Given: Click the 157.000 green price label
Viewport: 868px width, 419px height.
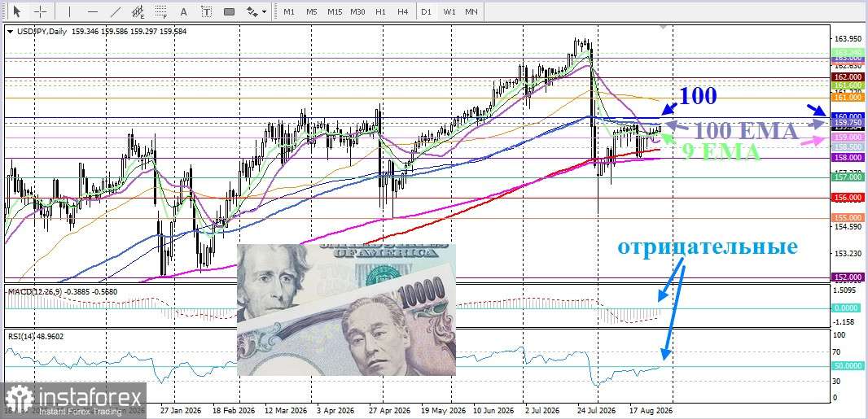Looking at the screenshot, I should point(848,177).
